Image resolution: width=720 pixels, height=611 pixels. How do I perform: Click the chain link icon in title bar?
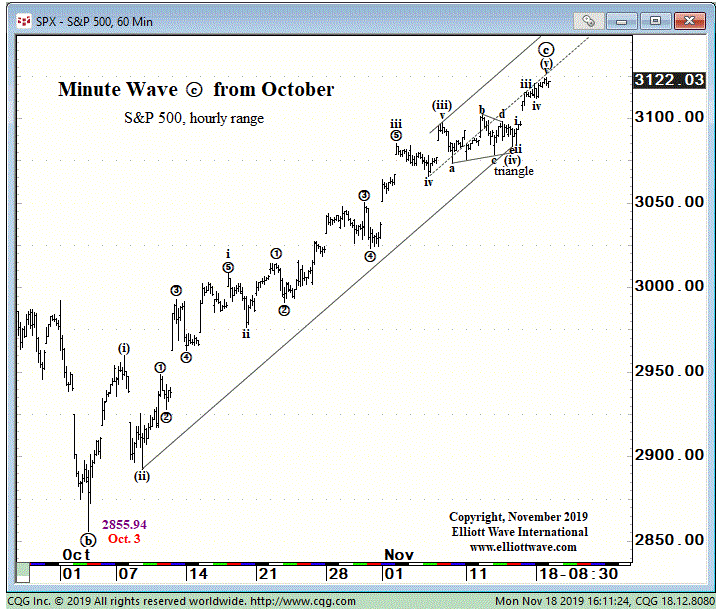coord(589,19)
